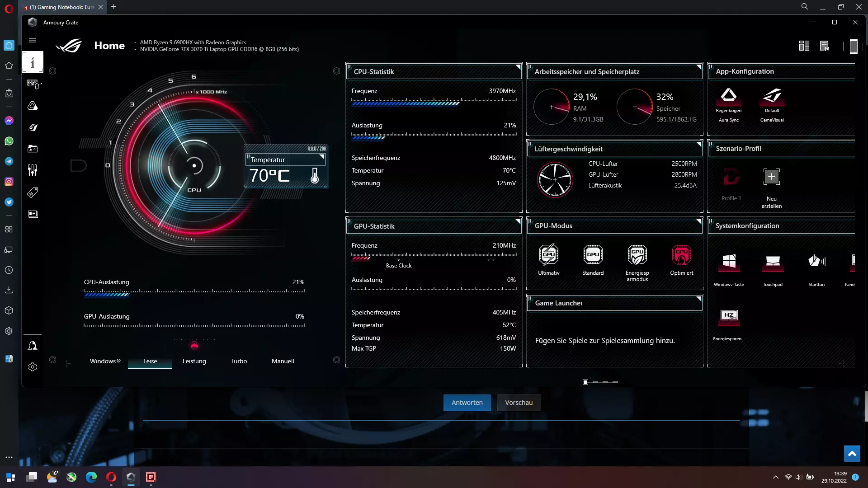The width and height of the screenshot is (868, 488).
Task: Switch to the dashboard grid layout view
Action: click(804, 46)
